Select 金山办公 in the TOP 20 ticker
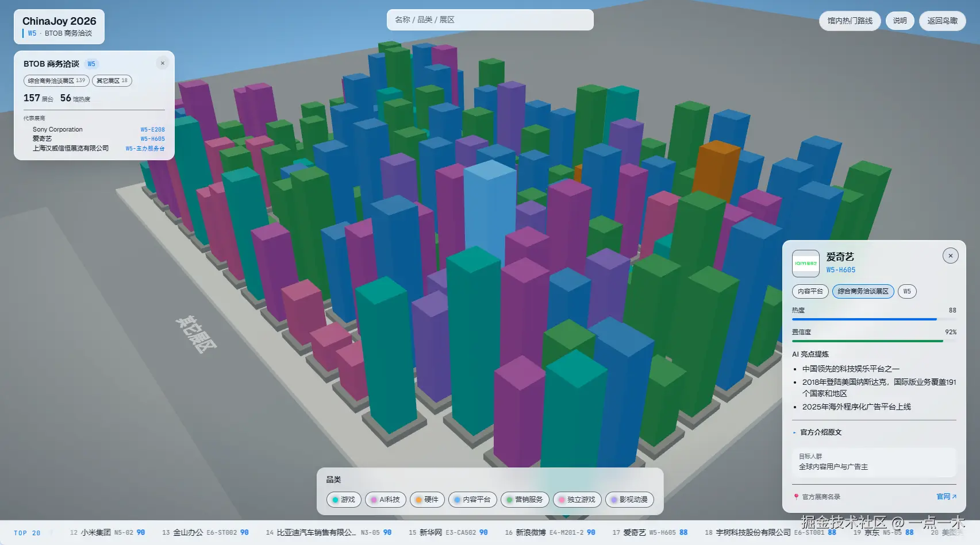The width and height of the screenshot is (980, 545). [205, 533]
